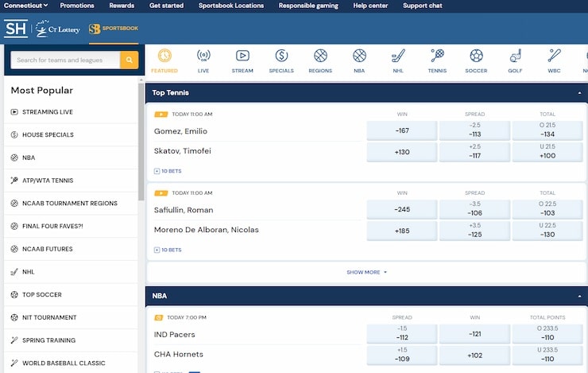588x373 pixels.
Task: Select NBA in the Most Popular list
Action: click(71, 157)
